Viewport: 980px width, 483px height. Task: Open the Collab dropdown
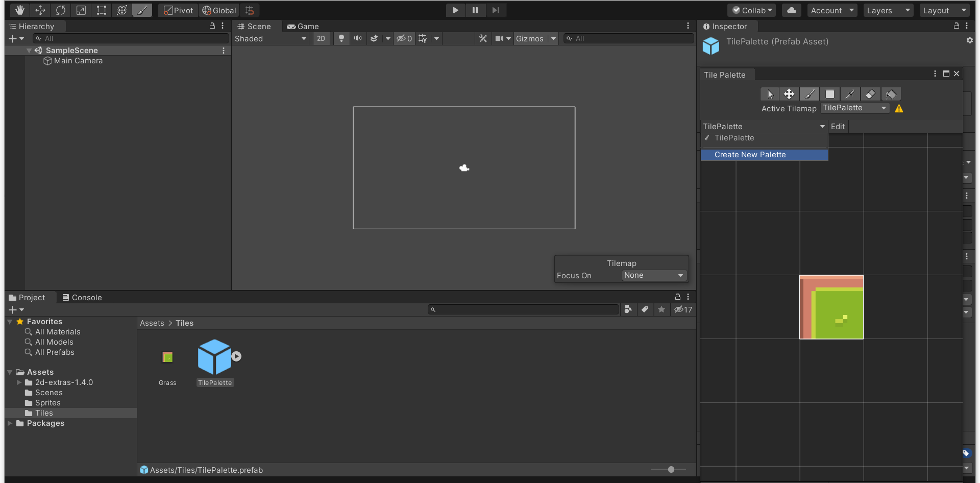click(x=752, y=10)
